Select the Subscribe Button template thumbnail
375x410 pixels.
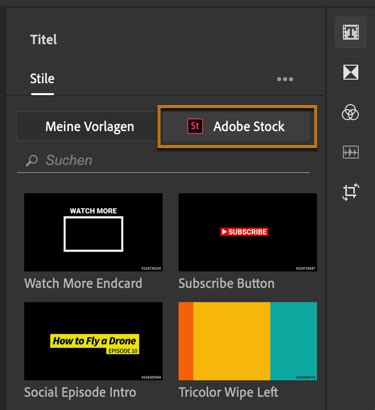248,232
